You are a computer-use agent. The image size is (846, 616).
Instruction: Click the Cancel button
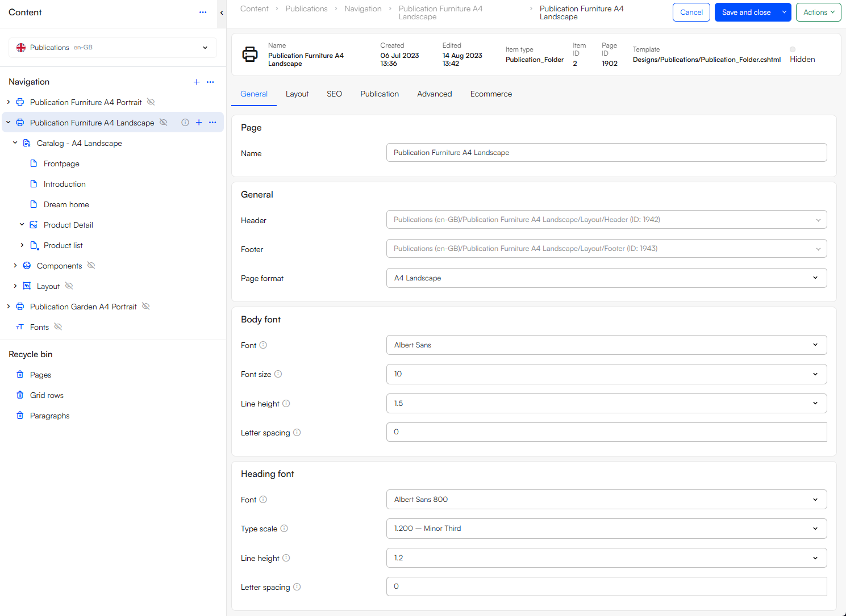pyautogui.click(x=691, y=12)
